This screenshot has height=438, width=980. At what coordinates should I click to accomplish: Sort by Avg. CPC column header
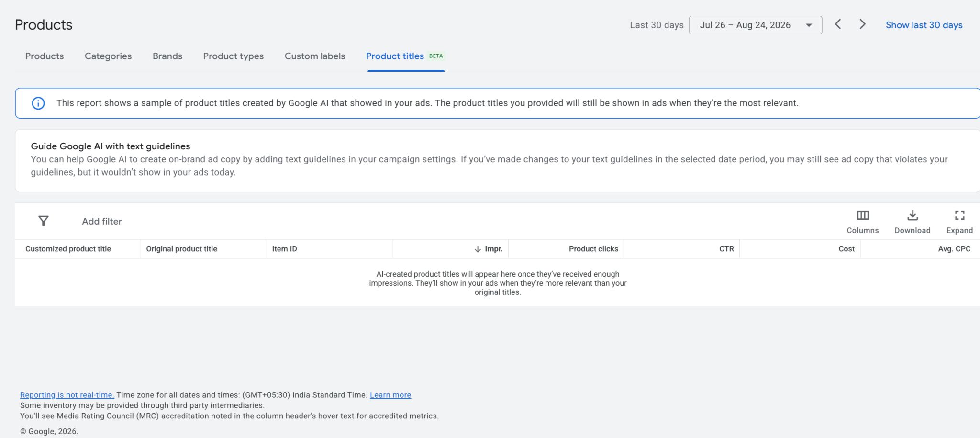pos(954,249)
